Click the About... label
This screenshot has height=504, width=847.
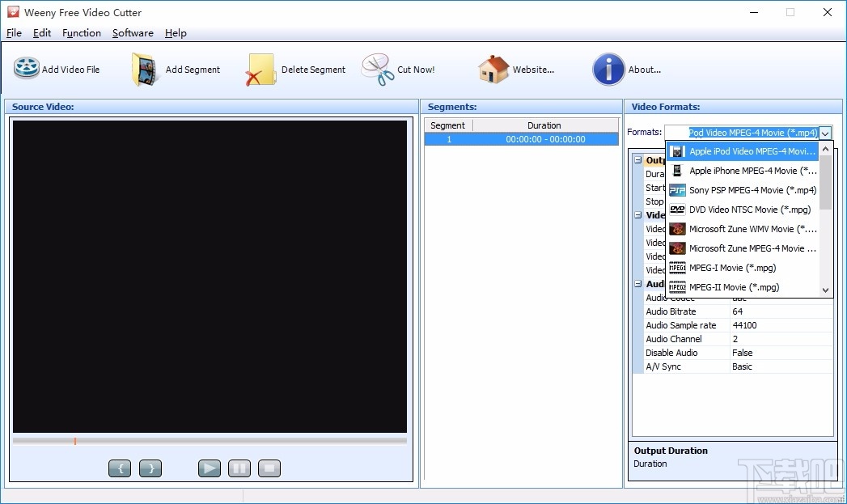pyautogui.click(x=645, y=70)
